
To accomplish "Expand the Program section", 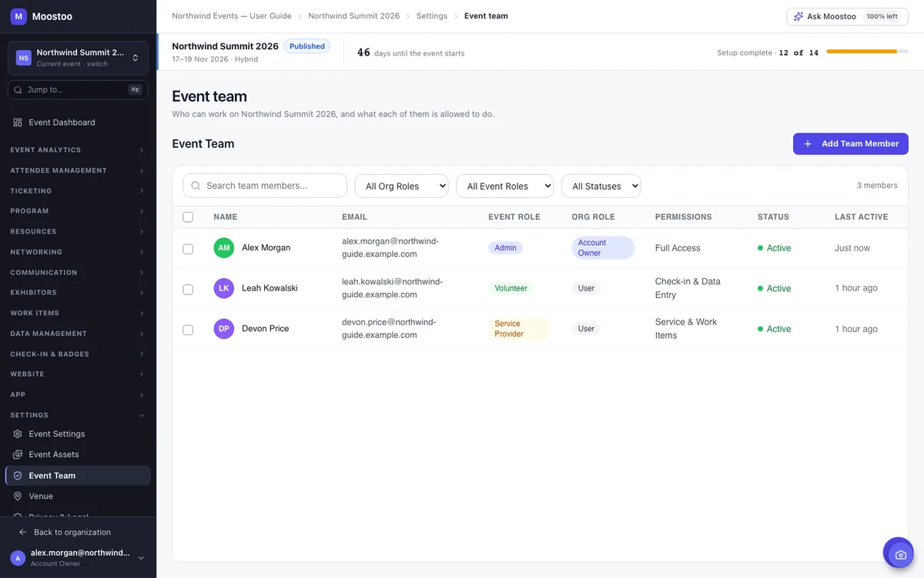I will [x=78, y=211].
